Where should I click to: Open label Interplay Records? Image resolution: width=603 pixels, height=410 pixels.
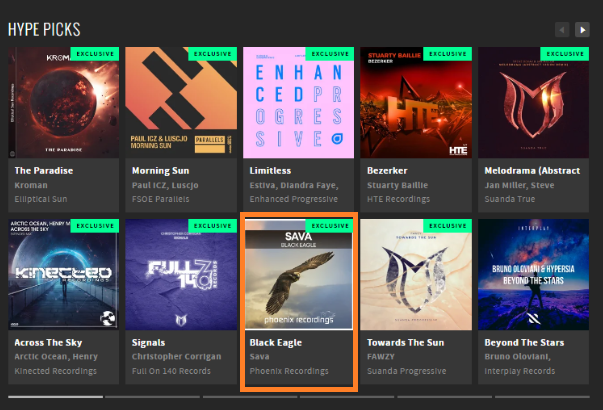click(x=520, y=371)
